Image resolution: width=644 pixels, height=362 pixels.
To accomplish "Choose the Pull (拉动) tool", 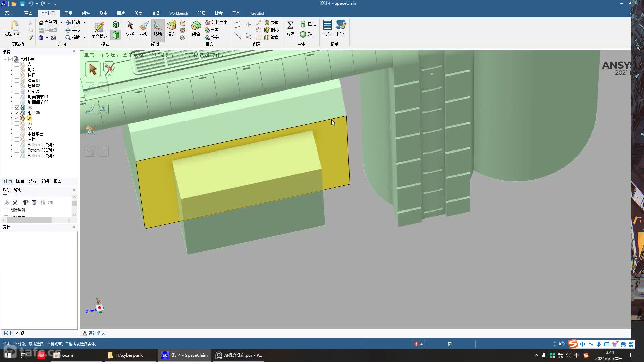I will (144, 28).
